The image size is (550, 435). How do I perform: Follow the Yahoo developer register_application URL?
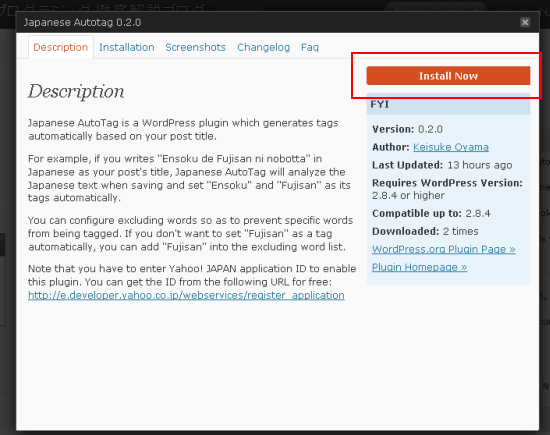(x=186, y=295)
